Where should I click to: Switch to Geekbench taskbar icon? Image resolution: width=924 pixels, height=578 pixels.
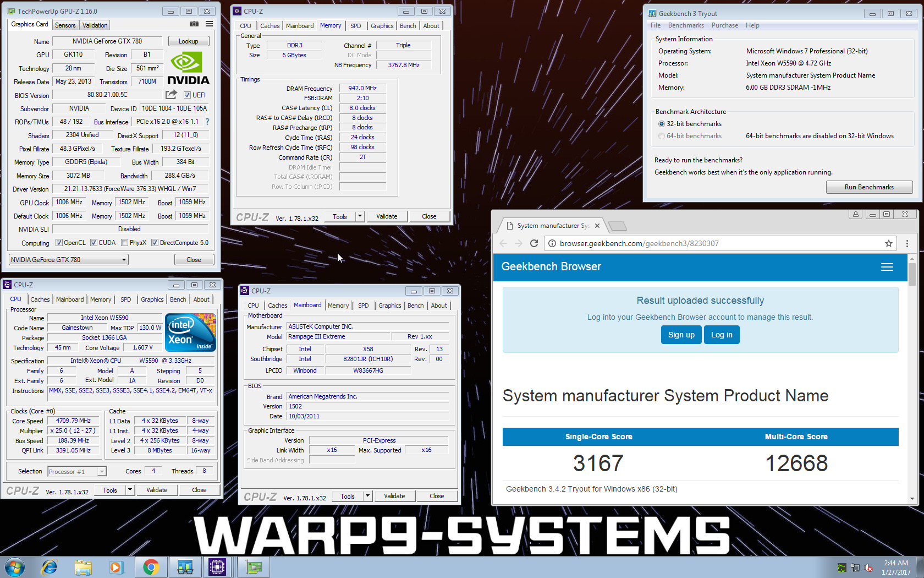point(185,567)
